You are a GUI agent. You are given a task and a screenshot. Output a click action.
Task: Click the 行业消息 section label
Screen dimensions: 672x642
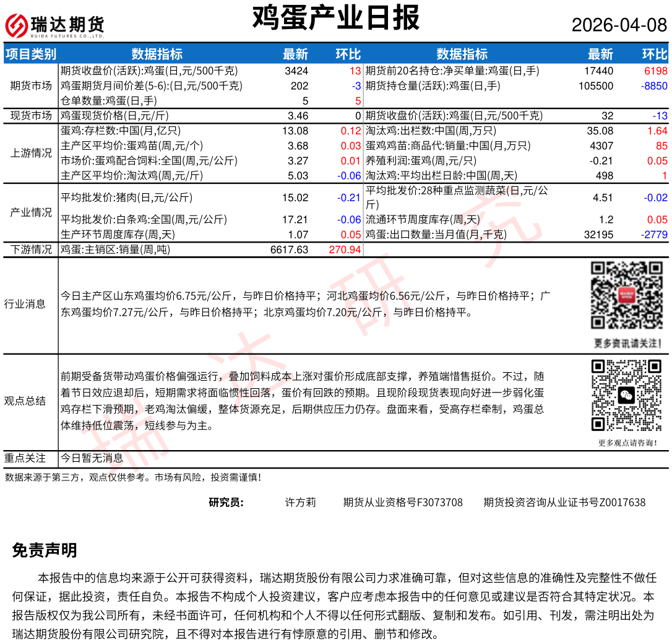[25, 304]
